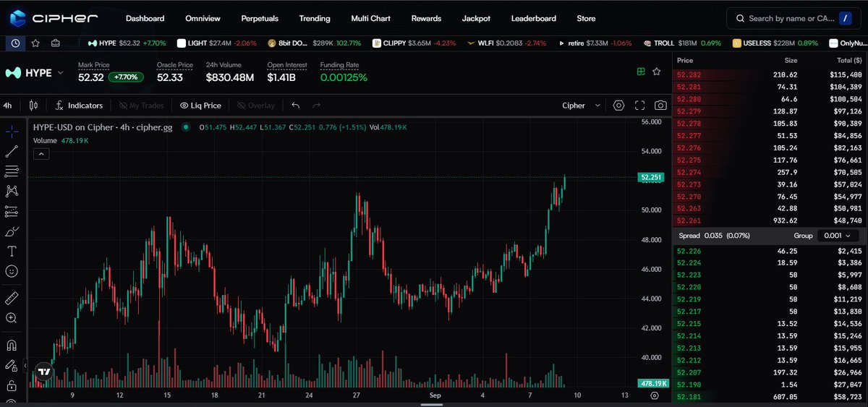Toggle the Overlay visibility

256,105
